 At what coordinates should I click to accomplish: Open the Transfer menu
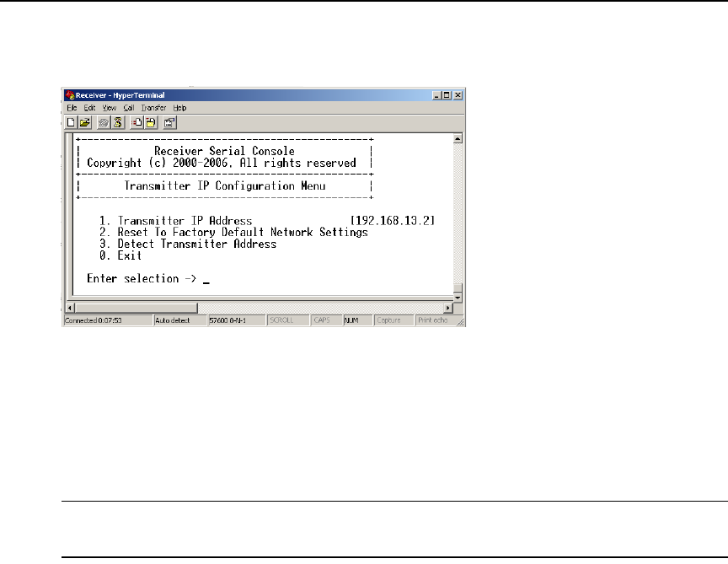point(153,108)
